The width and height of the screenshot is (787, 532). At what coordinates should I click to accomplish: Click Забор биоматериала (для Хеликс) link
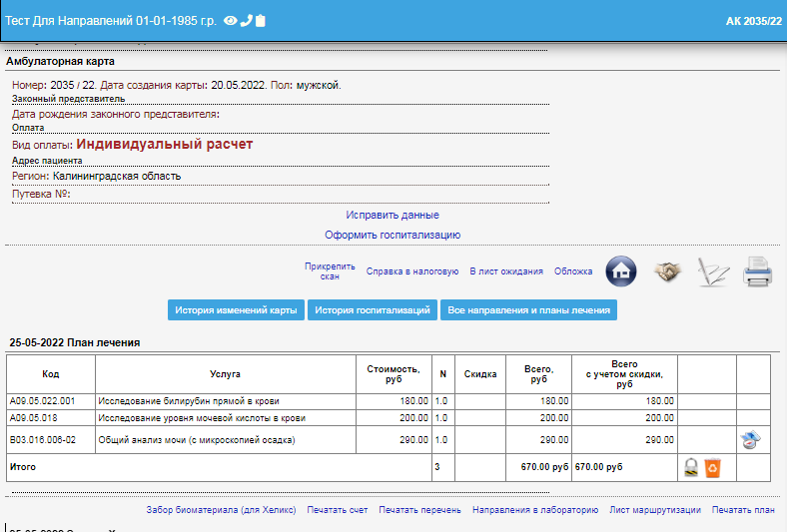[221, 510]
